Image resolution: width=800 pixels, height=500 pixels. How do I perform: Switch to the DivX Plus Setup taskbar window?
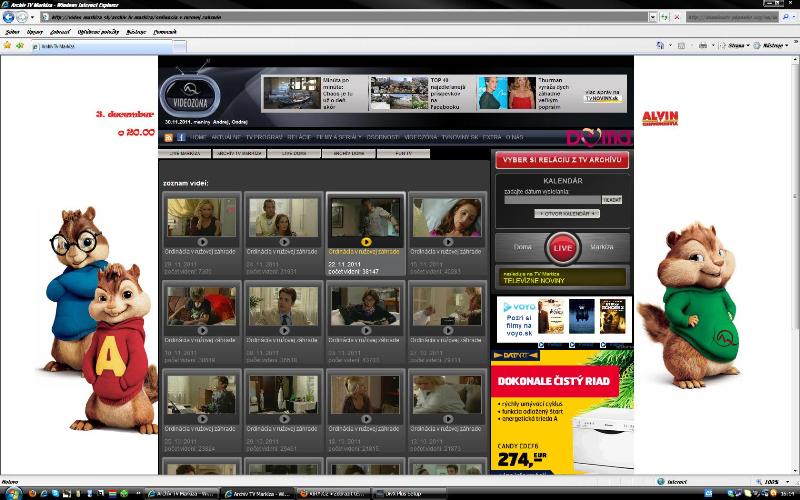409,494
